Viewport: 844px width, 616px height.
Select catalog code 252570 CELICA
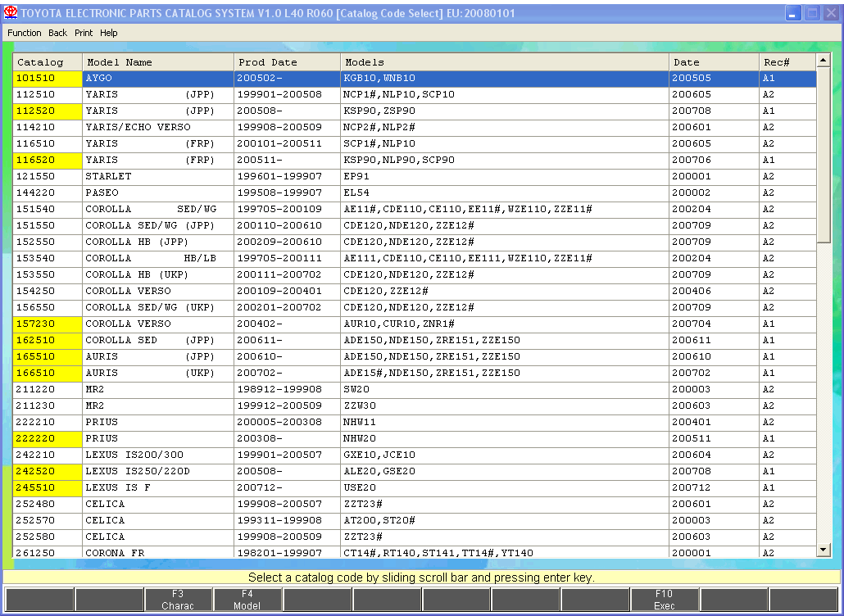(415, 521)
